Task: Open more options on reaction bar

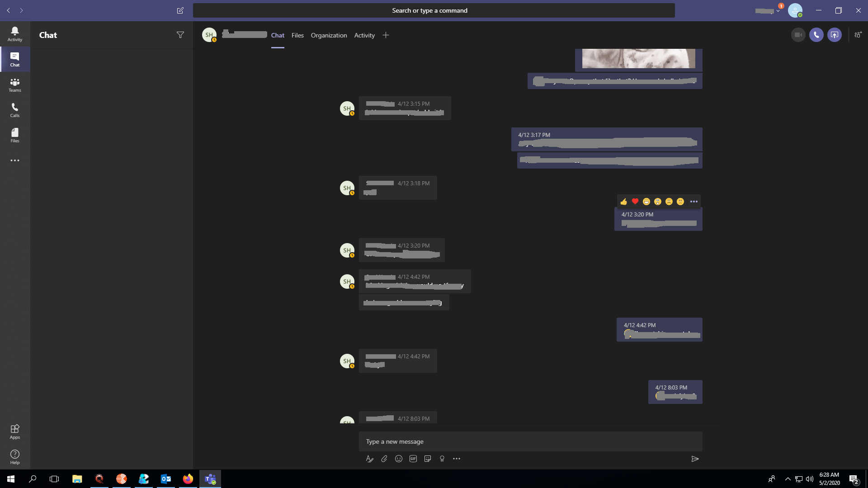Action: click(x=694, y=202)
